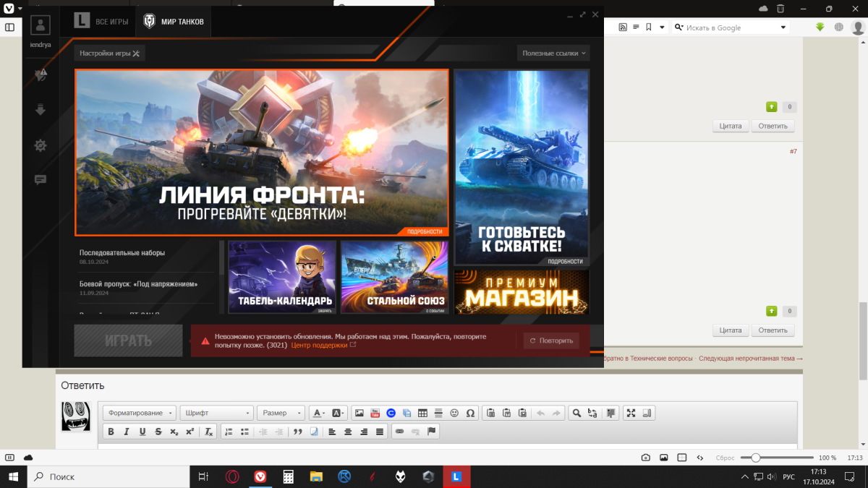The image size is (868, 488).
Task: Toggle bold formatting in the editor
Action: pyautogui.click(x=111, y=432)
